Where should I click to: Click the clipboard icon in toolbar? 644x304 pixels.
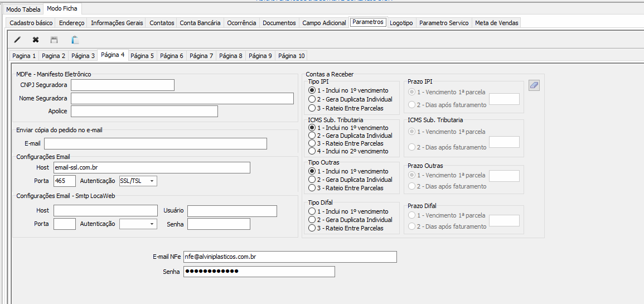(75, 40)
